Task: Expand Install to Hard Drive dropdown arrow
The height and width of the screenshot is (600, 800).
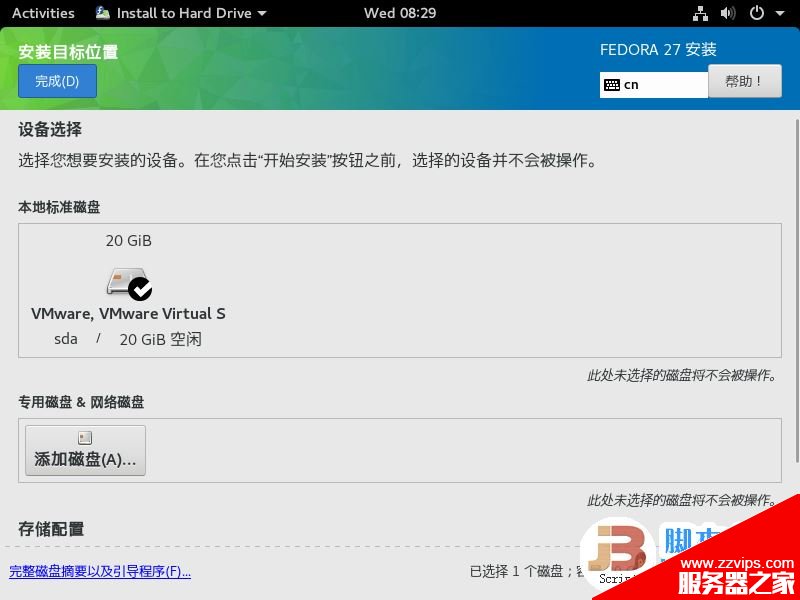Action: (x=262, y=14)
